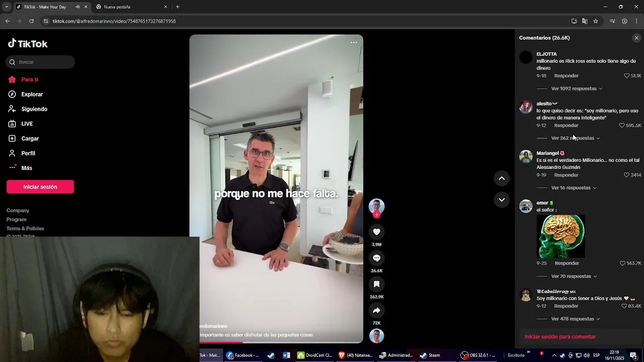
Task: Open Chrome install app icon in address bar
Action: [574, 21]
